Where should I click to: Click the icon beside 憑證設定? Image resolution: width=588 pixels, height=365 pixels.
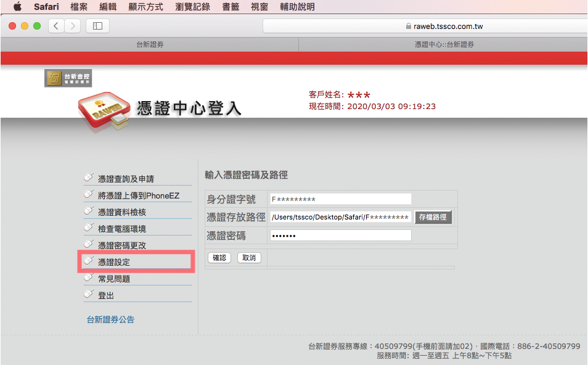[x=89, y=260]
